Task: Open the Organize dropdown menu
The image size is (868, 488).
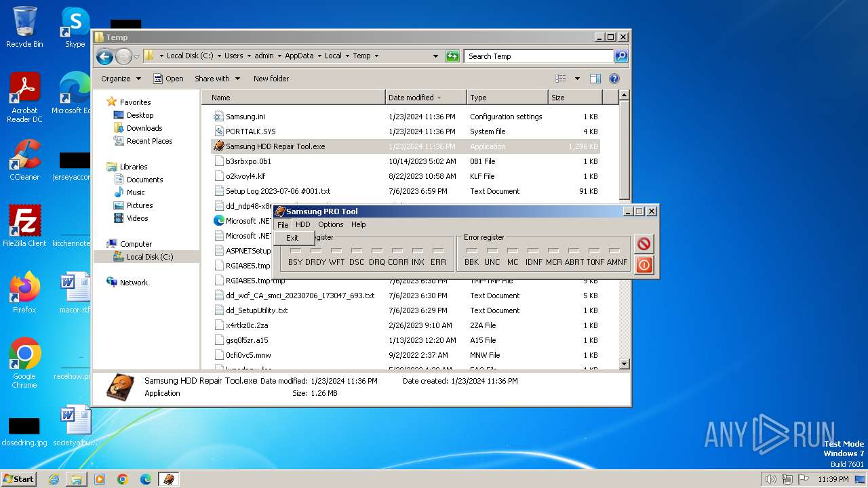Action: (121, 79)
